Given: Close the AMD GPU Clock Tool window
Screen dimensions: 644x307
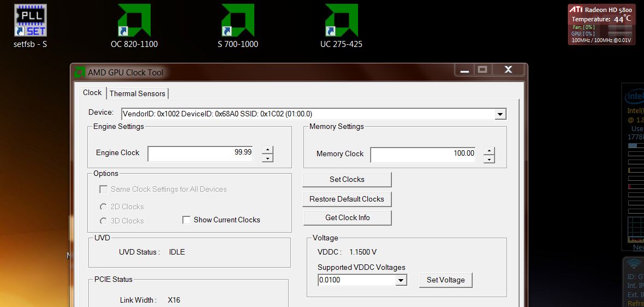Looking at the screenshot, I should (x=509, y=69).
